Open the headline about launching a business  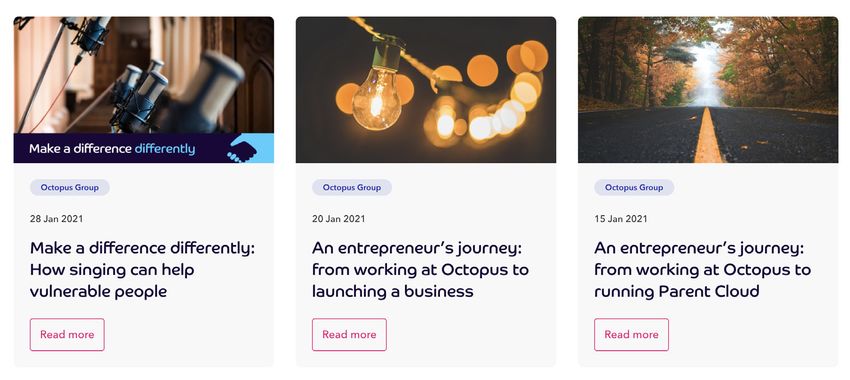pos(420,269)
